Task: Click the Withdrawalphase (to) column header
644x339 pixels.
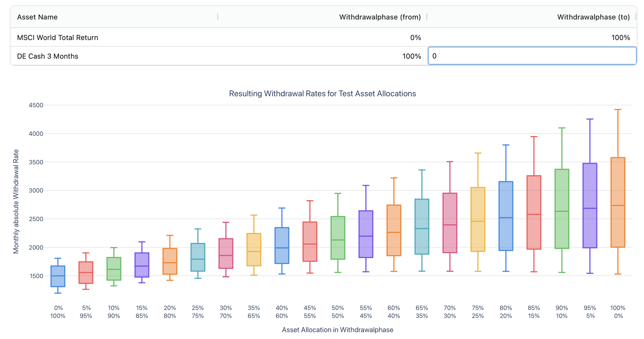Action: click(x=593, y=17)
